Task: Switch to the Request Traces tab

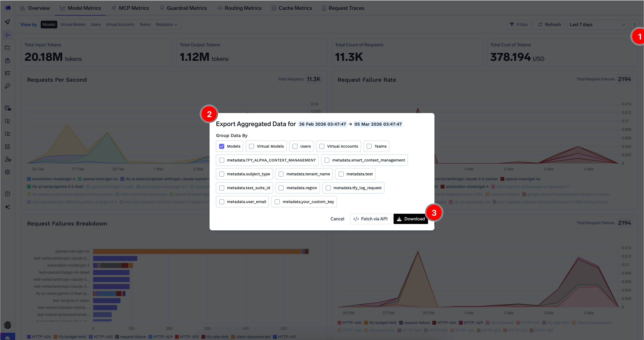Action: [343, 8]
